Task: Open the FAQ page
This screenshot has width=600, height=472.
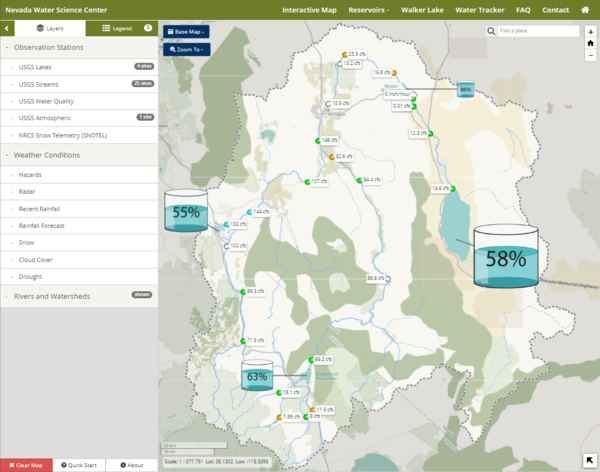Action: point(523,10)
